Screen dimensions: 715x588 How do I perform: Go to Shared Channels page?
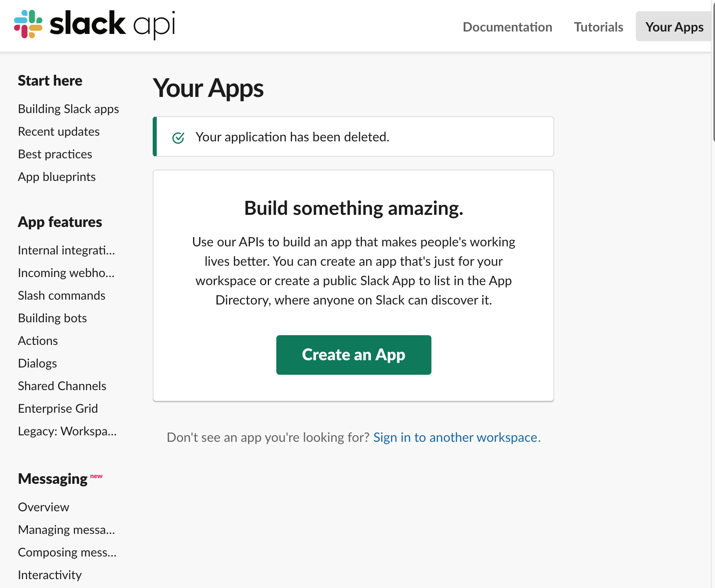coord(62,386)
